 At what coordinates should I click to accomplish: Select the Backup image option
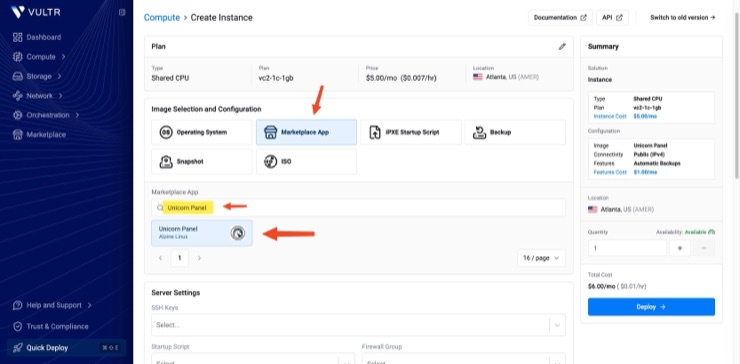click(515, 132)
